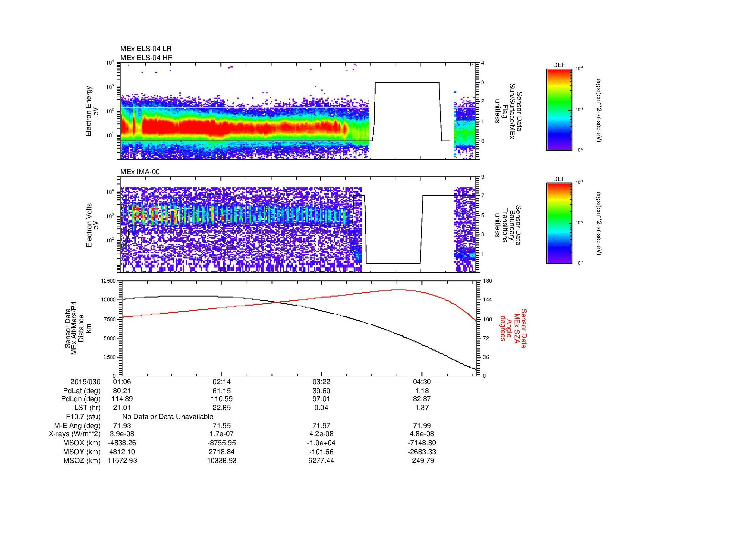Viewport: 756px width, 534px height.
Task: Click the 'MEx ELS-04 HR' panel title
Action: (146, 58)
